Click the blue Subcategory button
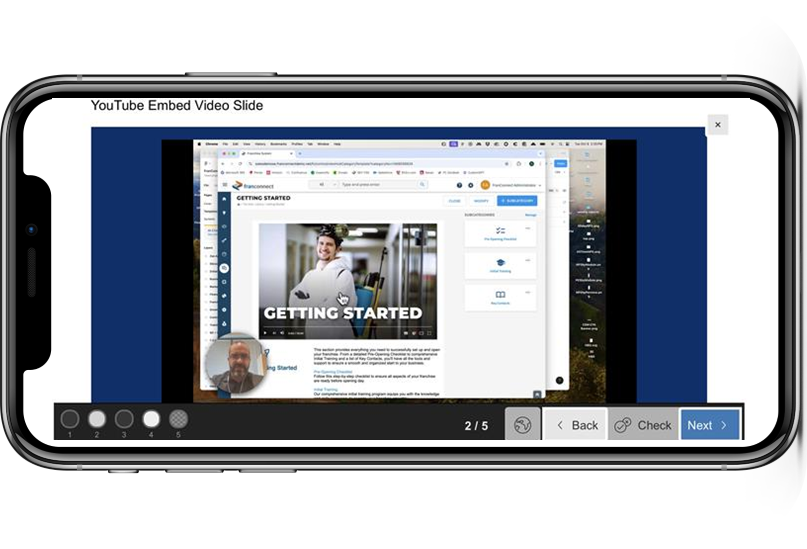This screenshot has width=807, height=549. pyautogui.click(x=517, y=201)
